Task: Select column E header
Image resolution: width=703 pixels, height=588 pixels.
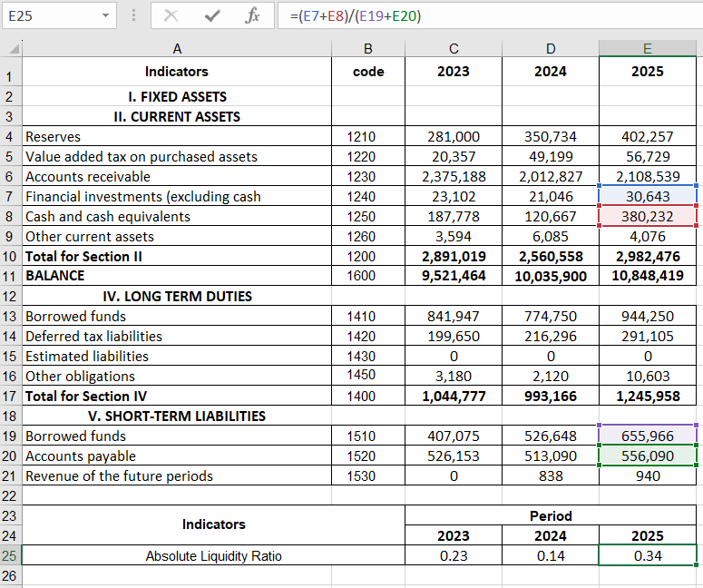Action: [x=648, y=48]
